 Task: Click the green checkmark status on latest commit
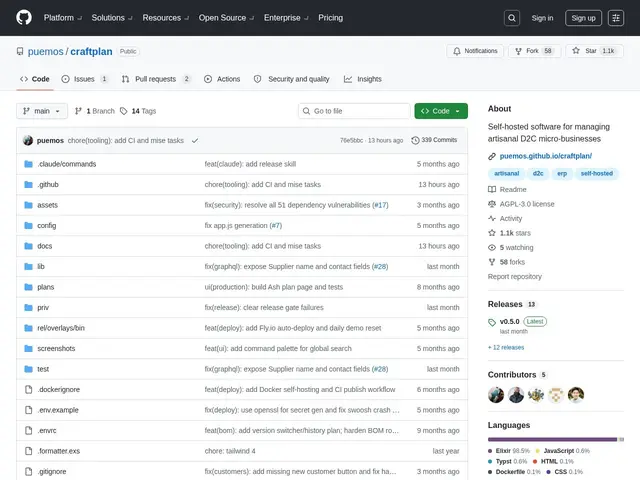pos(195,140)
